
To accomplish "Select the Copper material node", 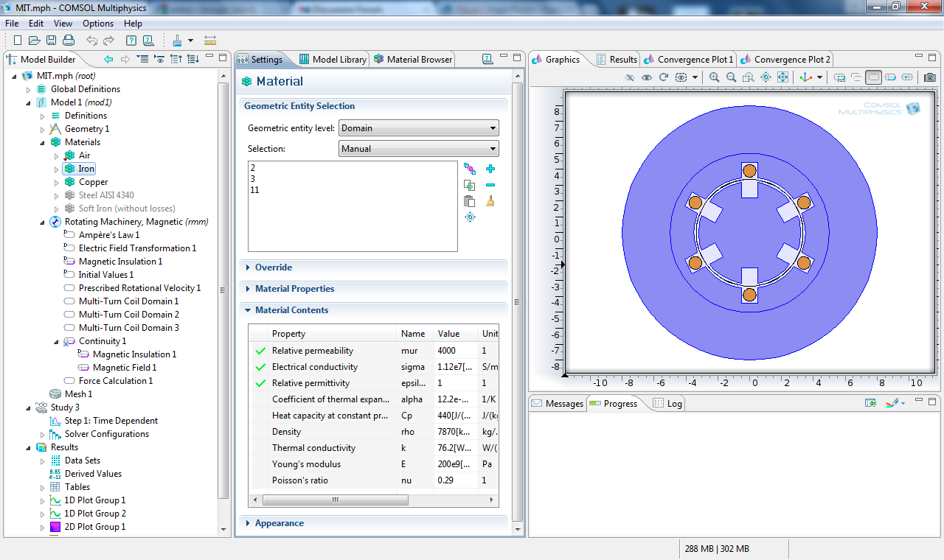I will [x=93, y=182].
